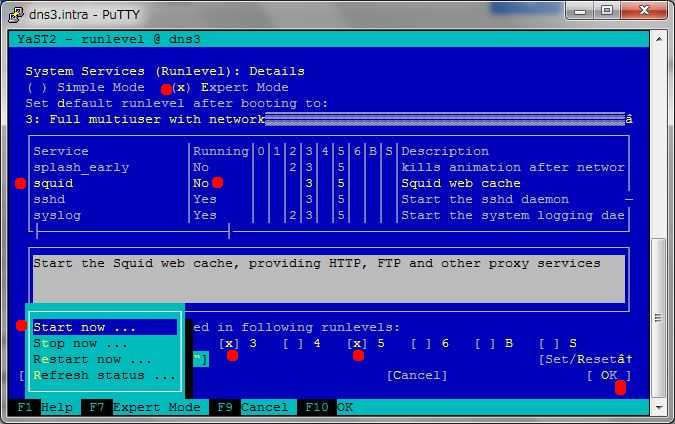This screenshot has width=675, height=424.
Task: Select the Simple Mode radio button
Action: tap(86, 87)
